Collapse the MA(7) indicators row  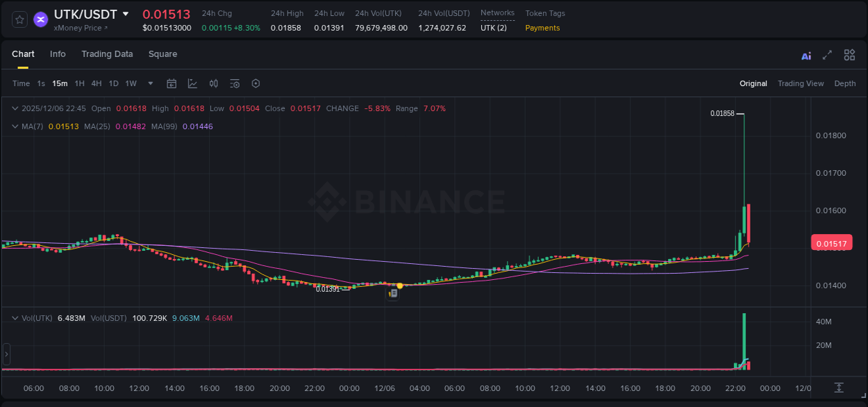[x=15, y=126]
